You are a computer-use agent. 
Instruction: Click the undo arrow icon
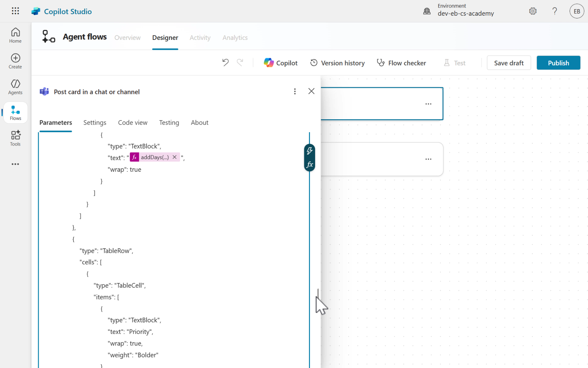[x=225, y=63]
